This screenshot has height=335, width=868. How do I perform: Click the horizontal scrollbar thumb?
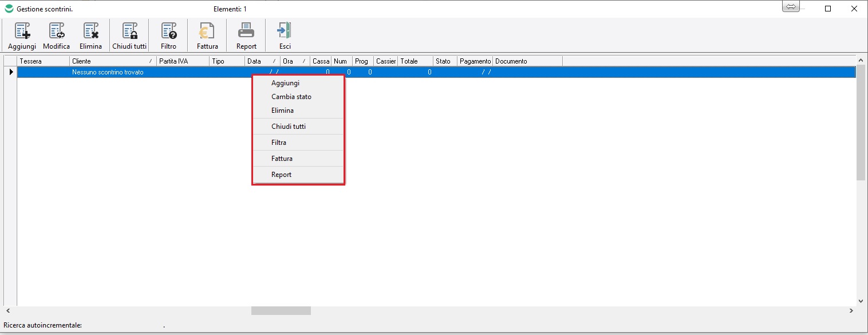(281, 310)
